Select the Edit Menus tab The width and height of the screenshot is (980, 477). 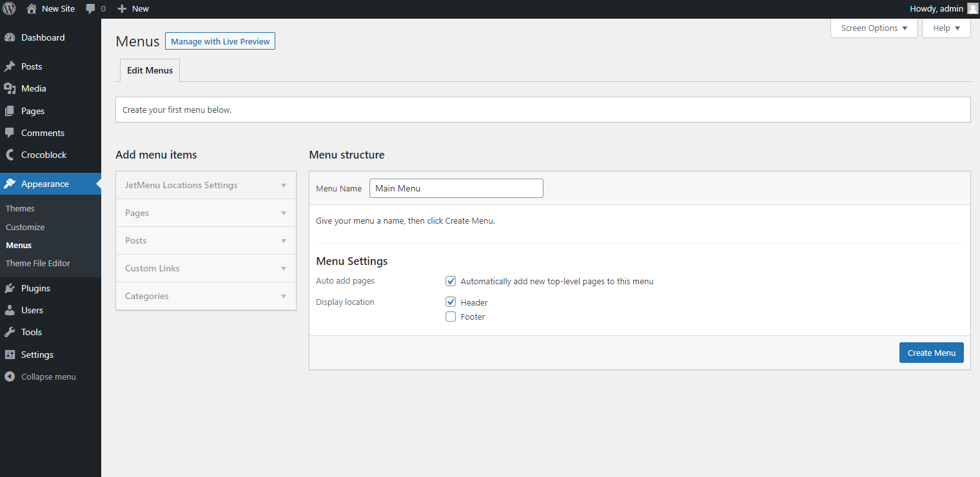click(150, 70)
